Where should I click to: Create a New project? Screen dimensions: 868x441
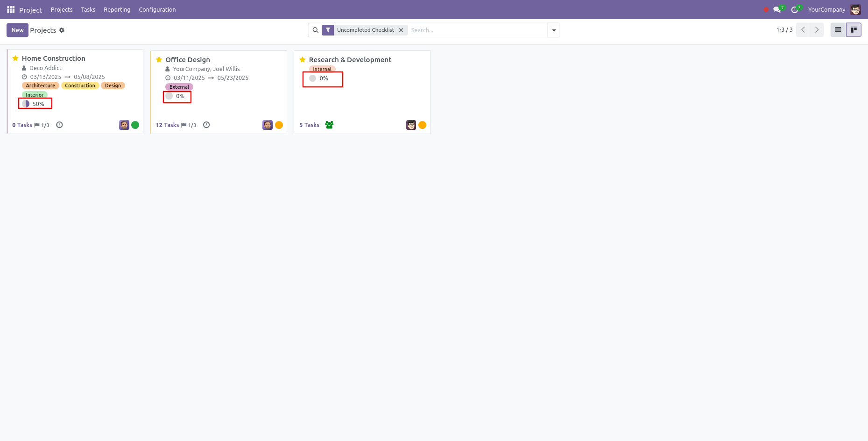[17, 30]
